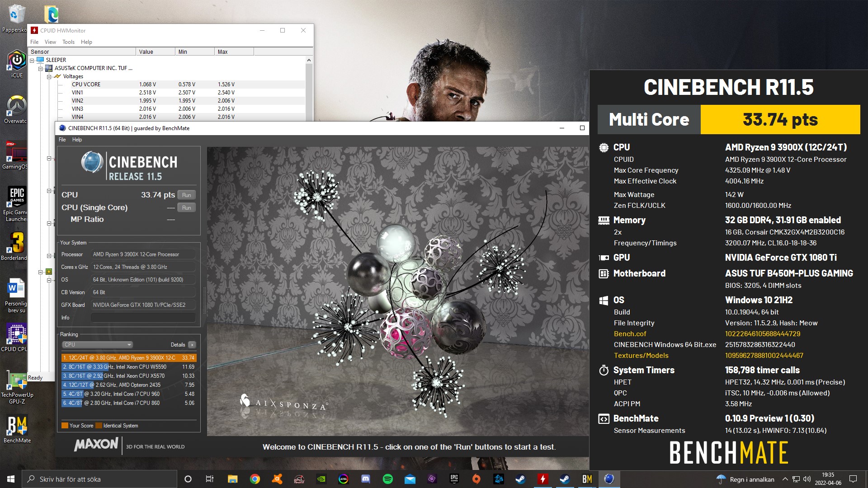Open Origin from the taskbar
Screen dimensions: 868x488
(x=476, y=479)
